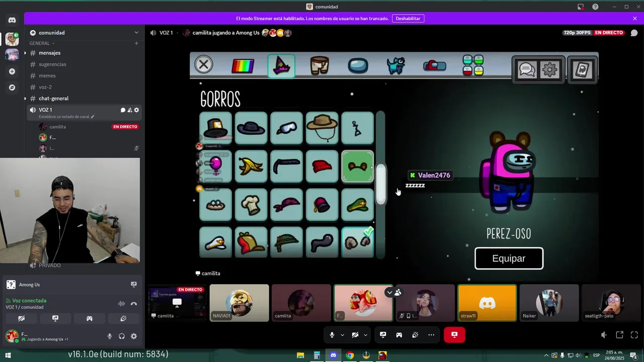Share screen from voice connected panel
Image resolution: width=644 pixels, height=362 pixels.
(x=55, y=318)
